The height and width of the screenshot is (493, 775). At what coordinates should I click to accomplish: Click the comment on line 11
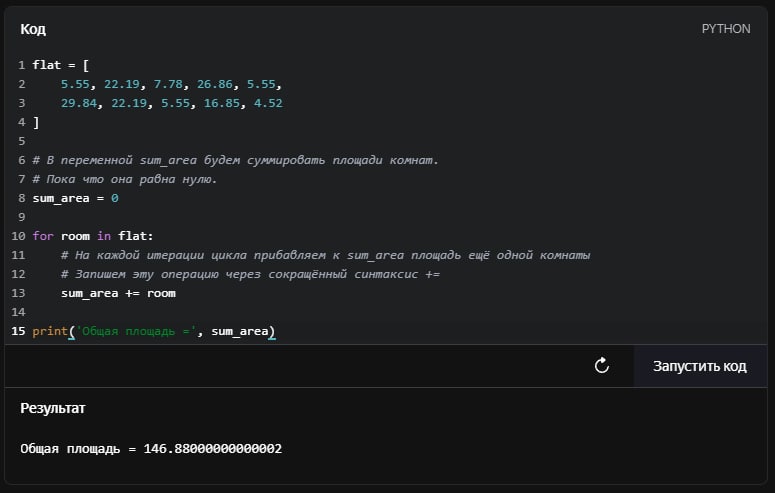coord(326,255)
